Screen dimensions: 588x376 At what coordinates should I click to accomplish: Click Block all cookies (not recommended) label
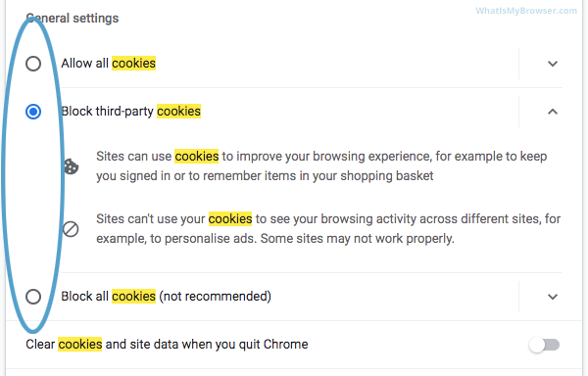(x=167, y=297)
